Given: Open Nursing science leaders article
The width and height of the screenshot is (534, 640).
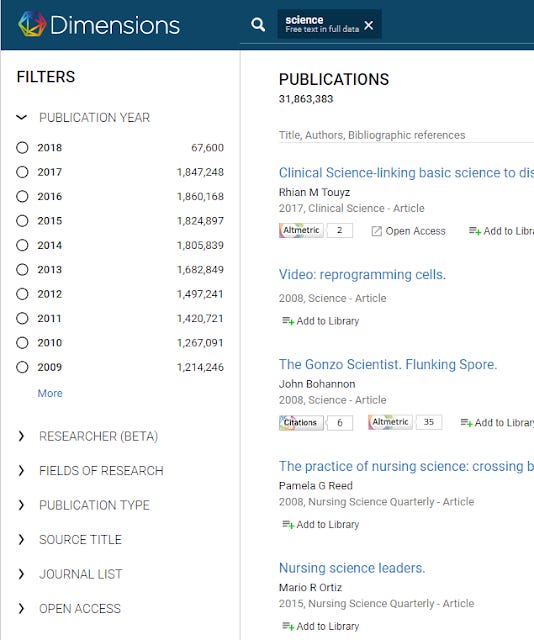Looking at the screenshot, I should click(x=352, y=568).
